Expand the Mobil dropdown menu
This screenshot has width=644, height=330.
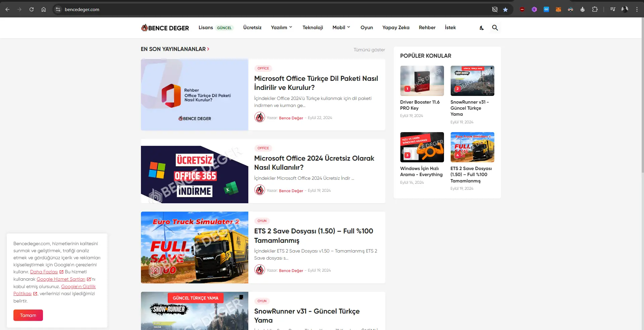[x=341, y=27]
